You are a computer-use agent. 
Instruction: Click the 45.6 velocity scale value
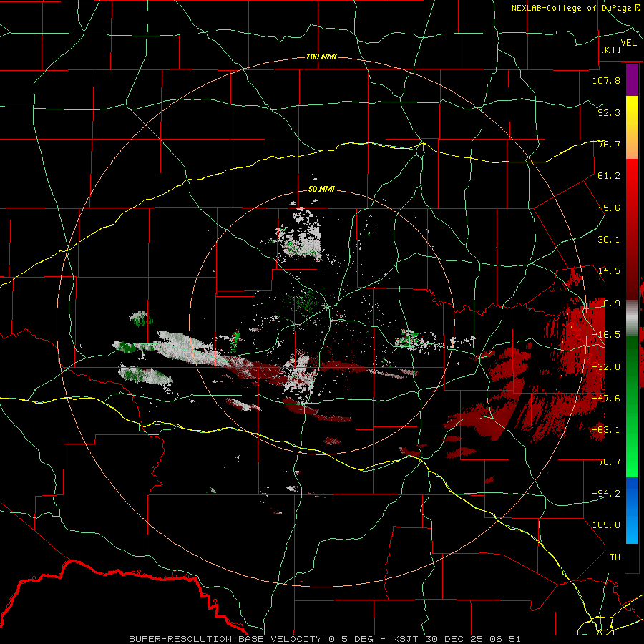(609, 208)
